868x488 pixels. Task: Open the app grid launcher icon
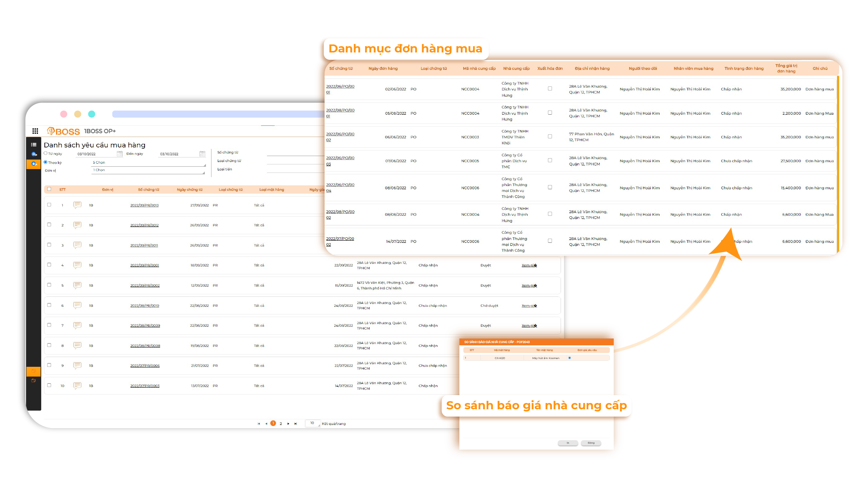tap(35, 131)
